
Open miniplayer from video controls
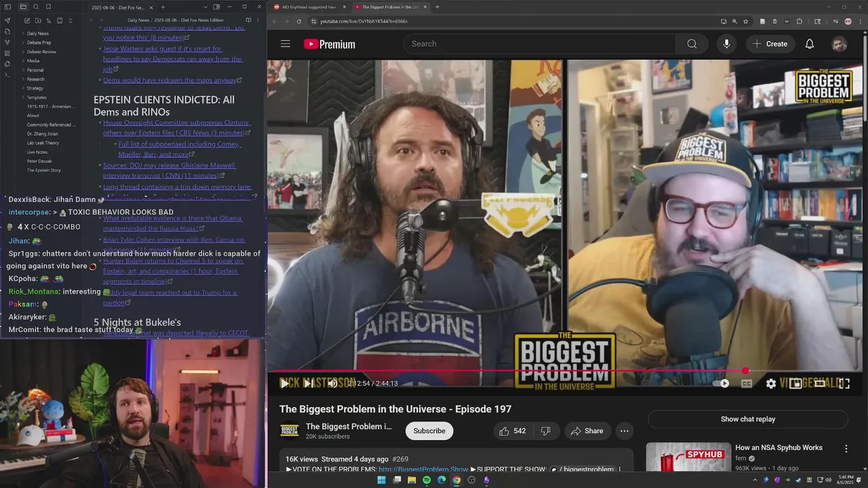[795, 384]
